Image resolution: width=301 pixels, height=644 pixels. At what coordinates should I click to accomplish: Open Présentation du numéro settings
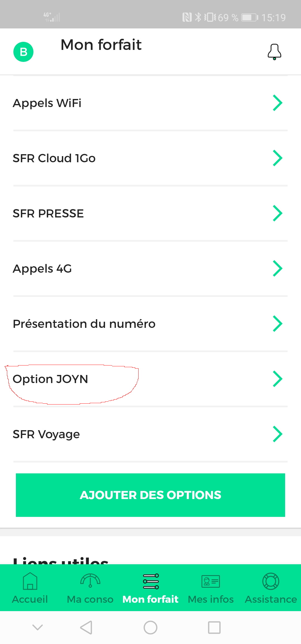[84, 324]
